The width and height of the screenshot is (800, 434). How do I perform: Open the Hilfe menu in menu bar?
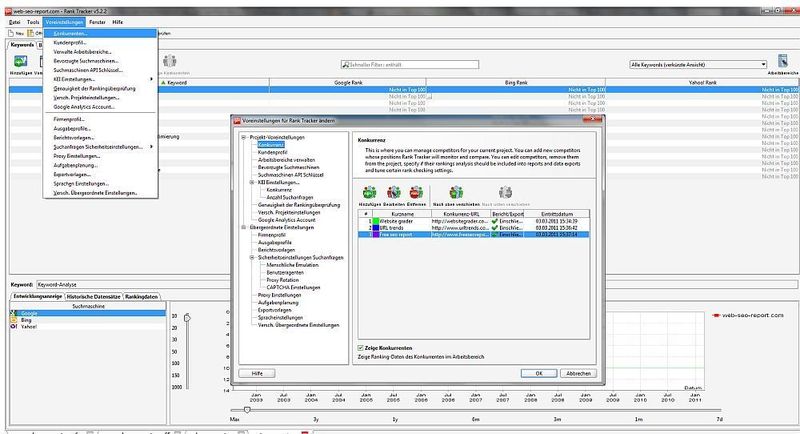point(118,22)
